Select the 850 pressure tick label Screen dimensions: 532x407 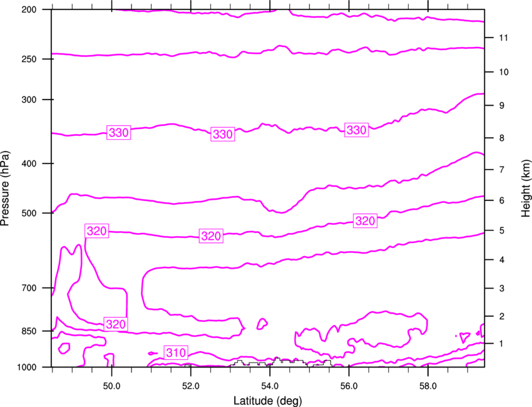[x=29, y=331]
